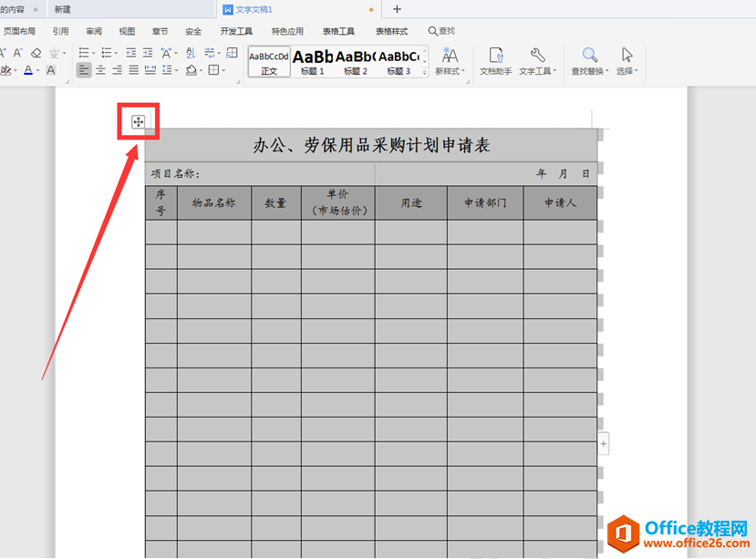This screenshot has width=756, height=559.
Task: Open the 表格工具 tab
Action: tap(338, 31)
